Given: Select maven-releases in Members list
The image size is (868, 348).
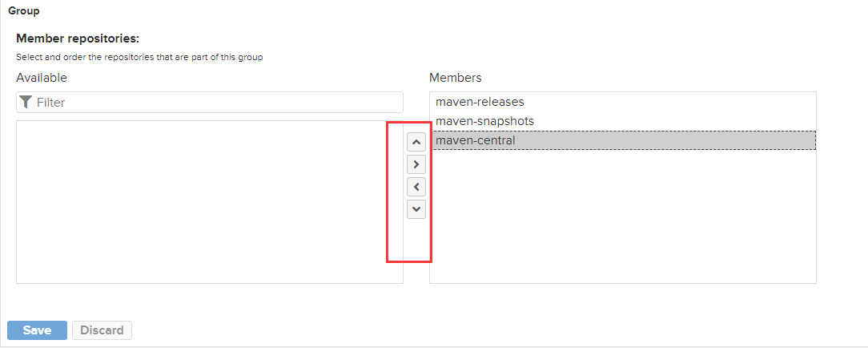Looking at the screenshot, I should click(x=479, y=102).
